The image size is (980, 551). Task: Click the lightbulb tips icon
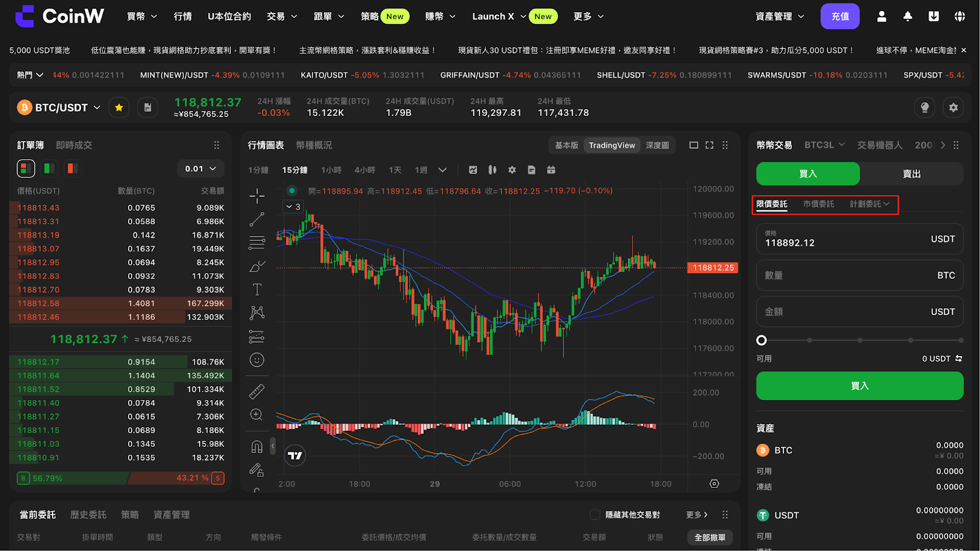tap(925, 108)
